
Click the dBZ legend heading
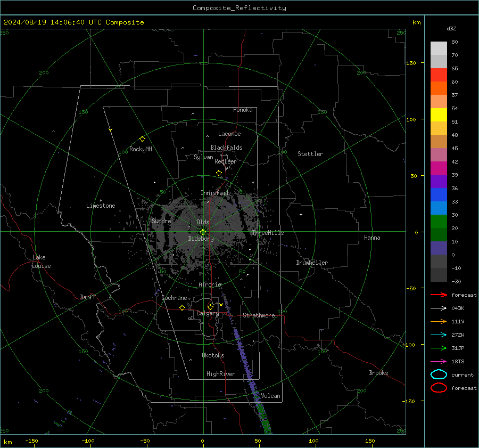451,28
